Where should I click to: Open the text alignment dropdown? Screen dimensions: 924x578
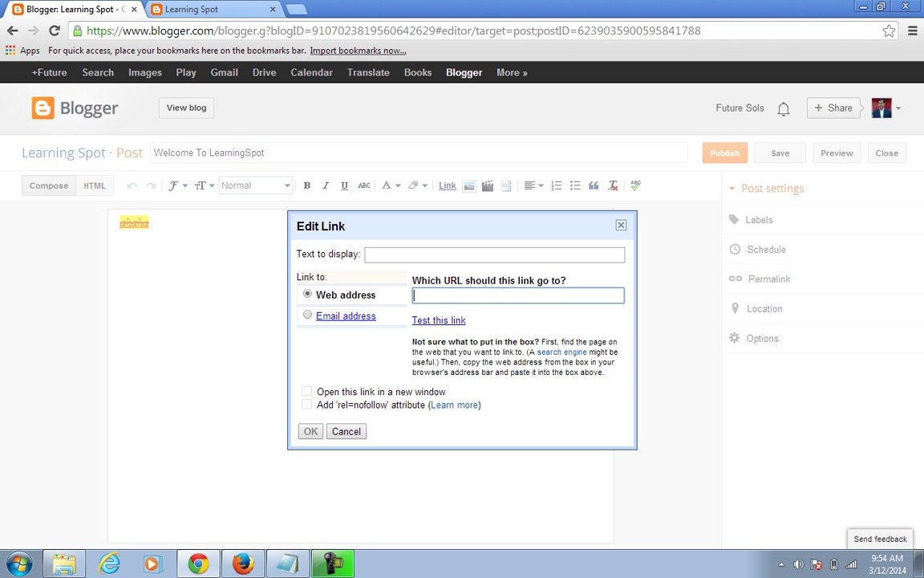tap(533, 185)
